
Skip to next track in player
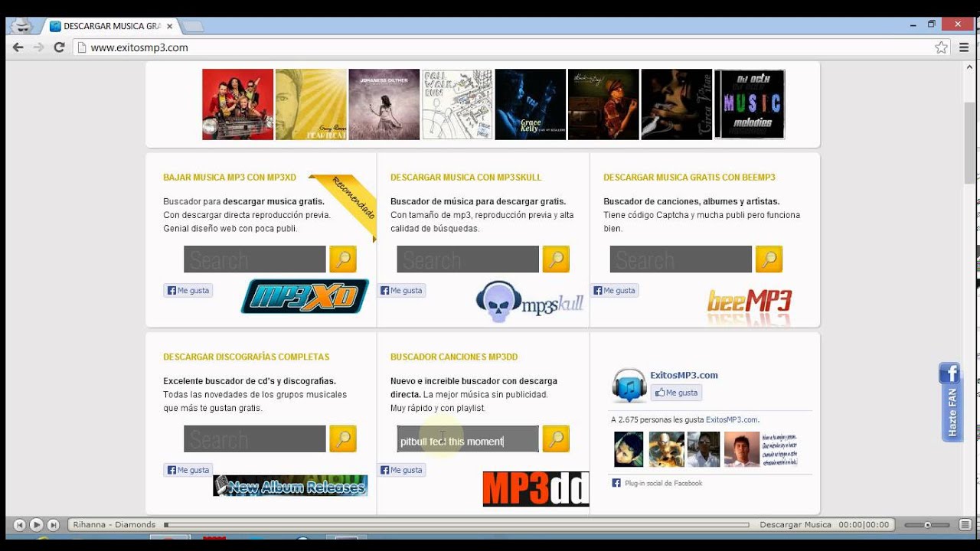[x=53, y=525]
